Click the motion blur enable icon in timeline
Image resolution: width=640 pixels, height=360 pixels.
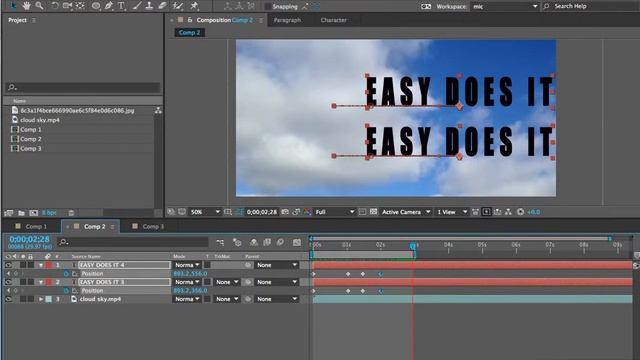(x=280, y=242)
